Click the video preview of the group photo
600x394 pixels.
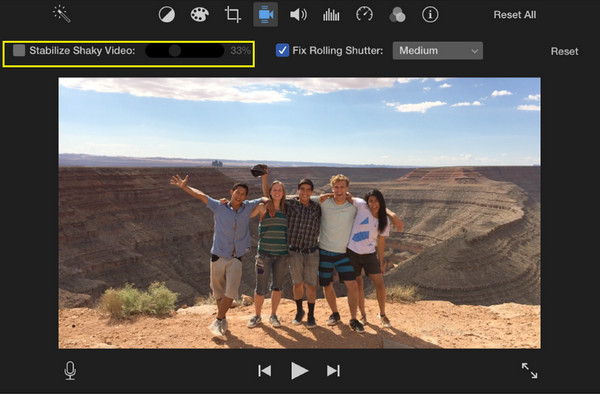(x=299, y=213)
